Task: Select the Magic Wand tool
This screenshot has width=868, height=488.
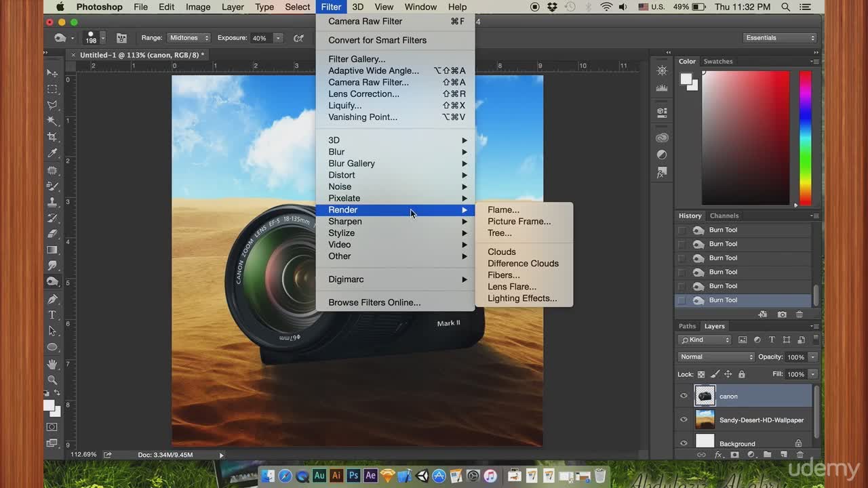Action: pos(52,121)
